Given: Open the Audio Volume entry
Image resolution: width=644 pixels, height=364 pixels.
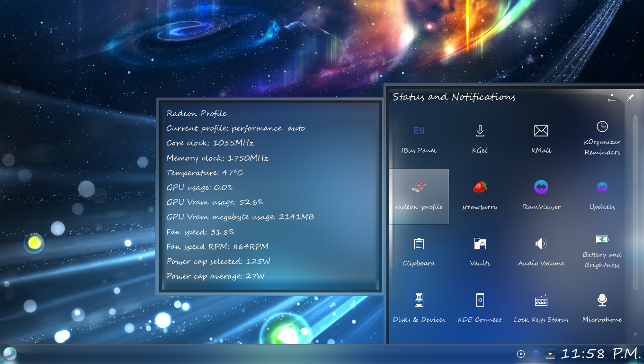Looking at the screenshot, I should (541, 253).
